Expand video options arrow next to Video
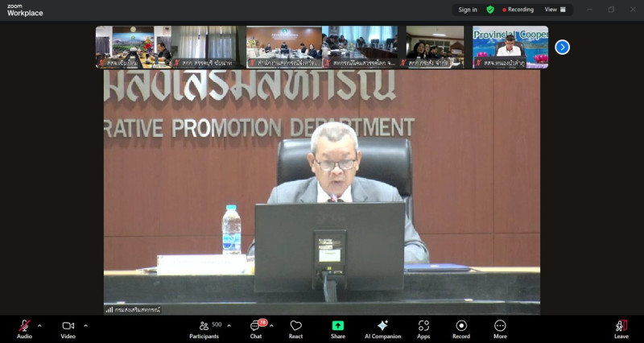Screen dimensions: 644x343 [x=85, y=326]
